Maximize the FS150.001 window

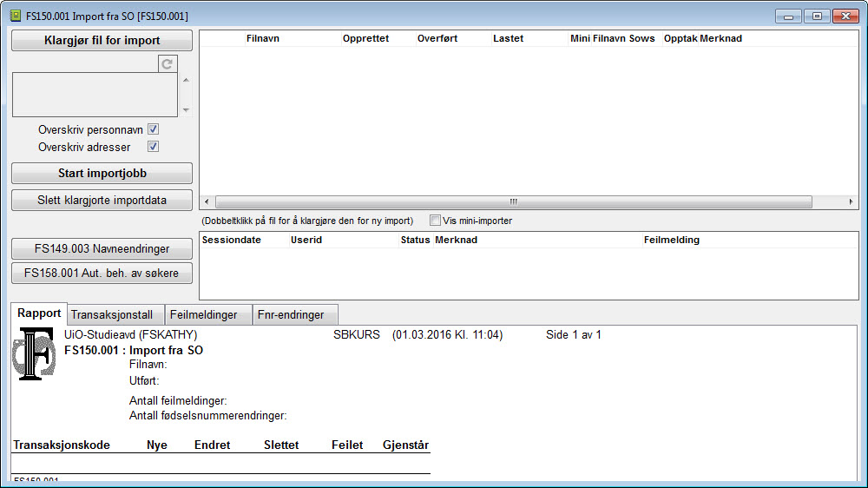point(817,16)
